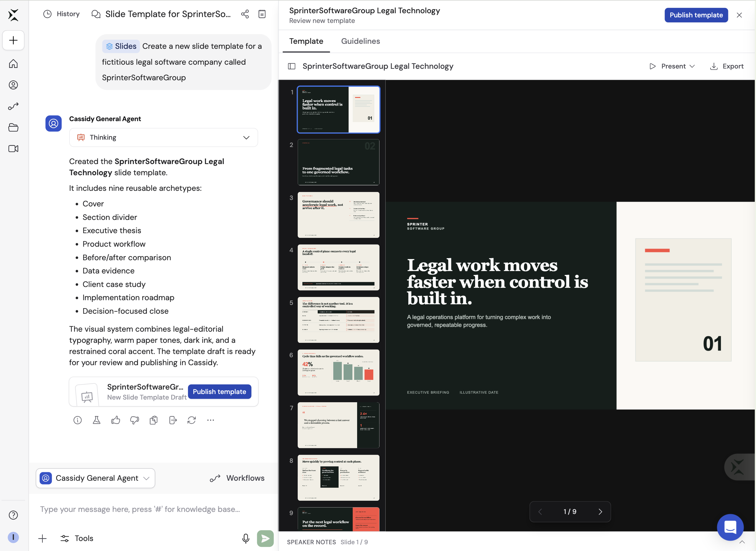Start voice input with microphone
Image resolution: width=756 pixels, height=551 pixels.
246,538
